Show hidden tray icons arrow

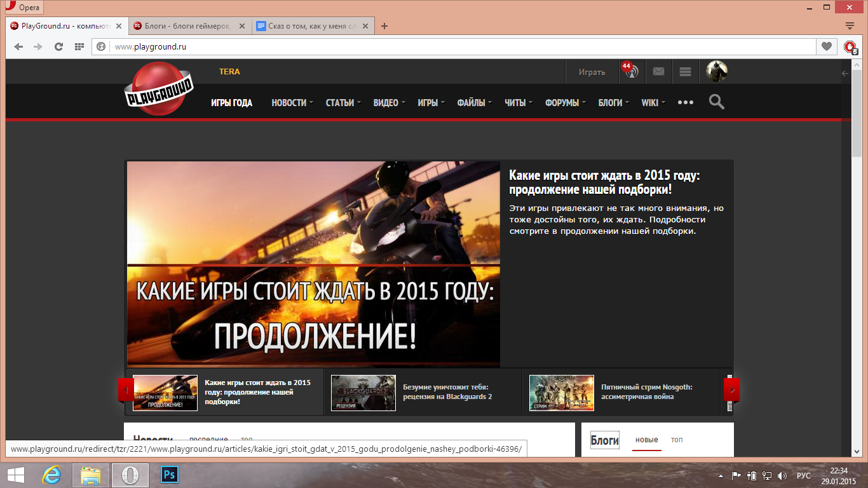721,475
